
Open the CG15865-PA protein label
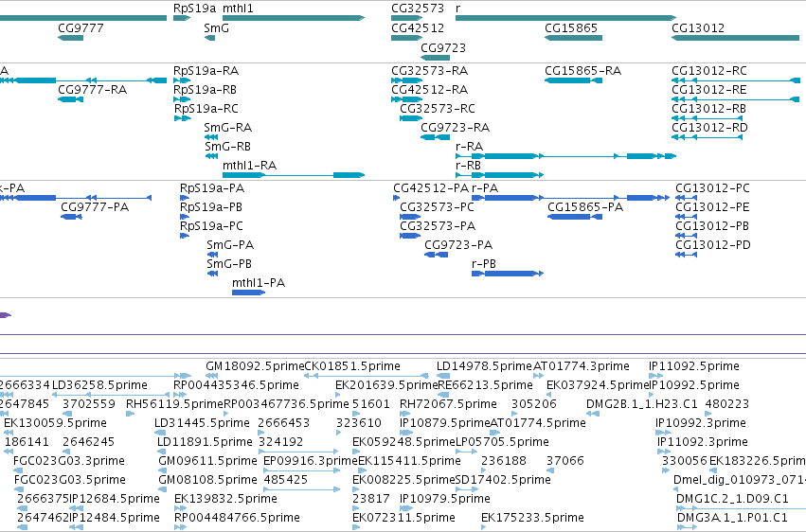[585, 207]
